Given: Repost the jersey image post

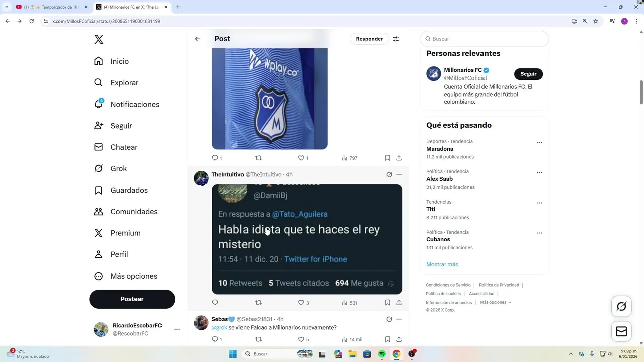Looking at the screenshot, I should coord(258,158).
